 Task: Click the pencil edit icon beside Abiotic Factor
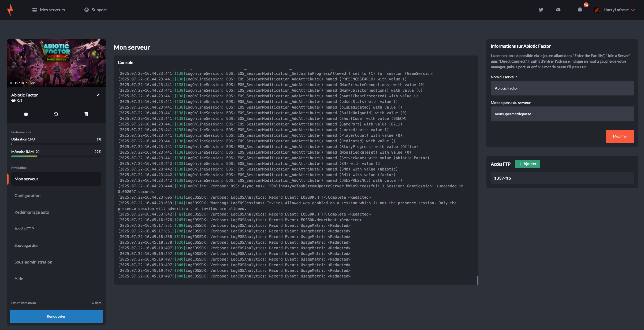click(98, 95)
